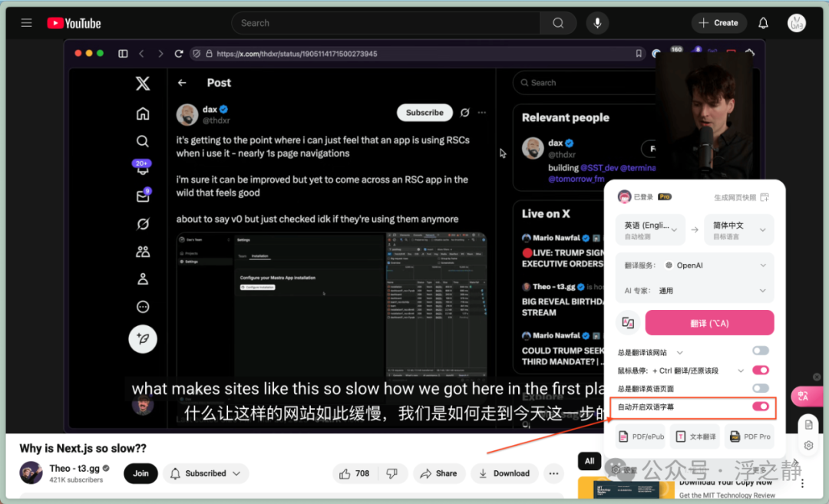Click the pink 翻译 button
This screenshot has height=504, width=829.
click(x=709, y=323)
